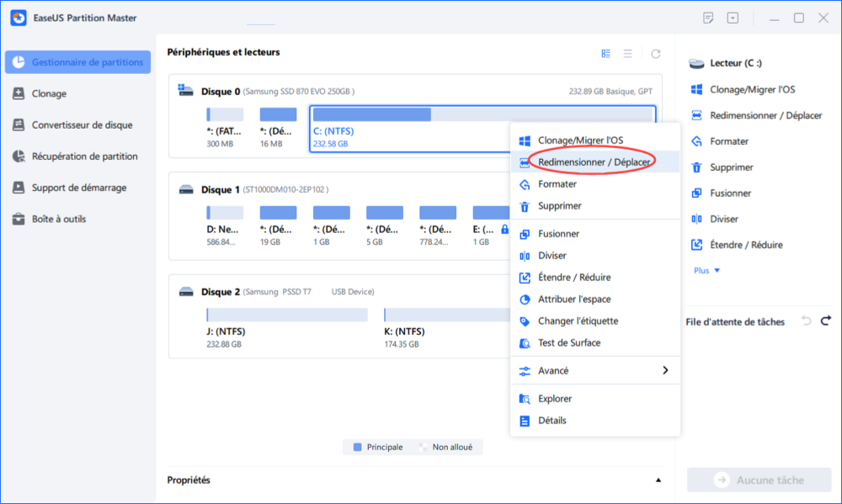
Task: Open Support de démarrage section
Action: pos(69,188)
